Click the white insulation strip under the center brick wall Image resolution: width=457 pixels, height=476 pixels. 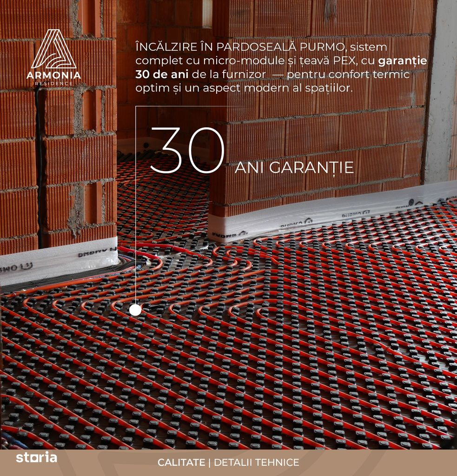point(325,213)
